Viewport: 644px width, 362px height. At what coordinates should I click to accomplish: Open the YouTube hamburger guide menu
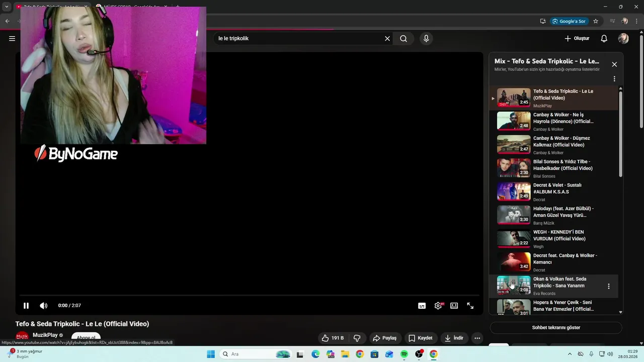(12, 38)
